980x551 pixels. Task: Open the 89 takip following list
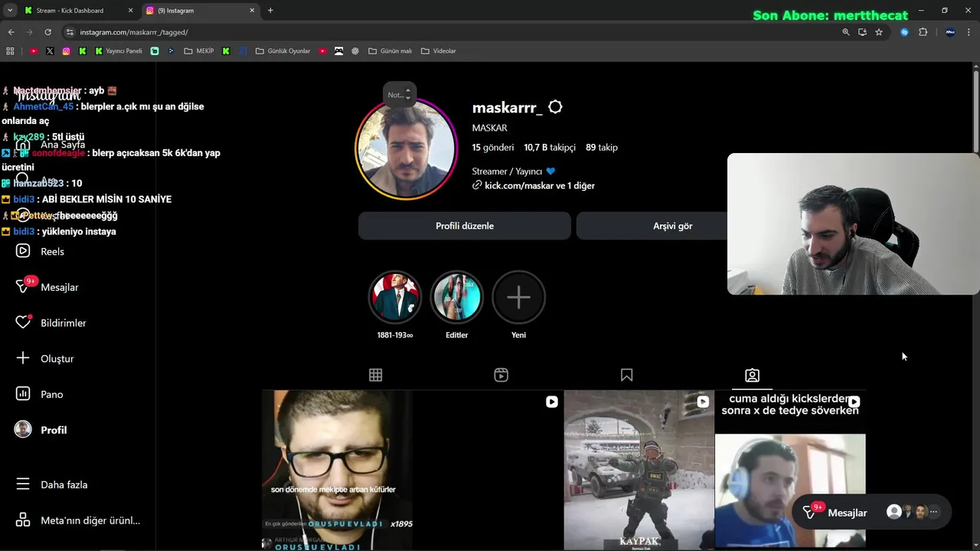point(602,148)
